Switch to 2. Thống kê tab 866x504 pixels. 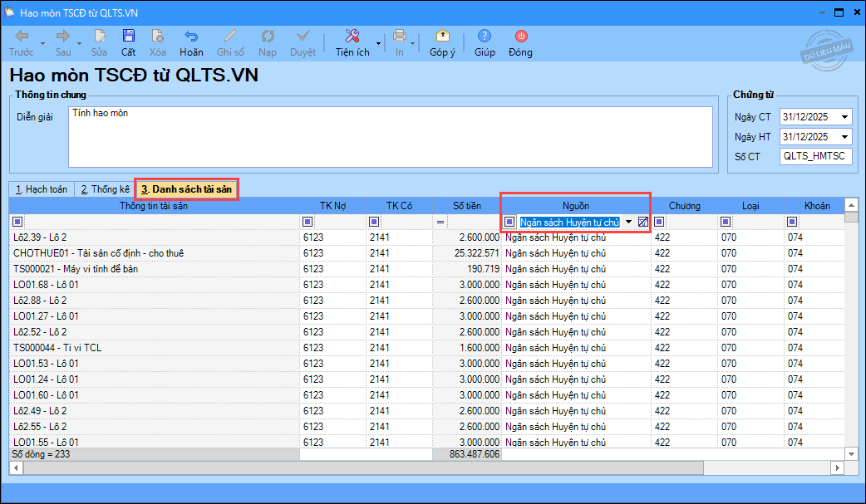pos(105,189)
